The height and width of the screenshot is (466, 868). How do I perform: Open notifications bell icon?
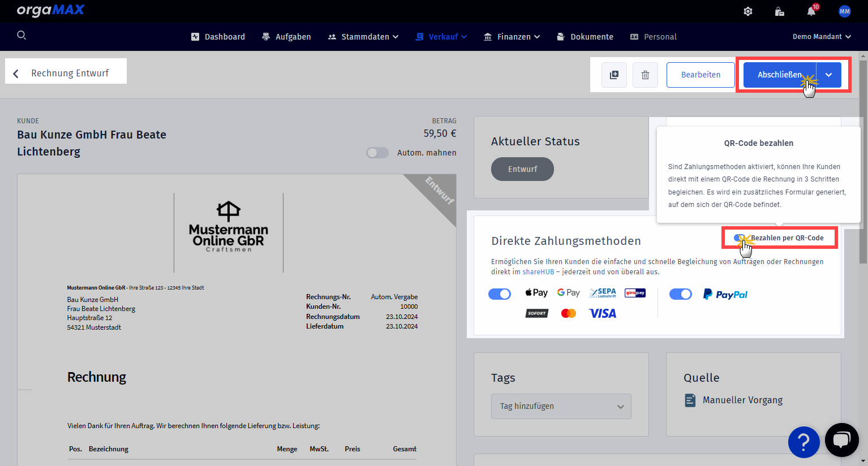point(811,11)
